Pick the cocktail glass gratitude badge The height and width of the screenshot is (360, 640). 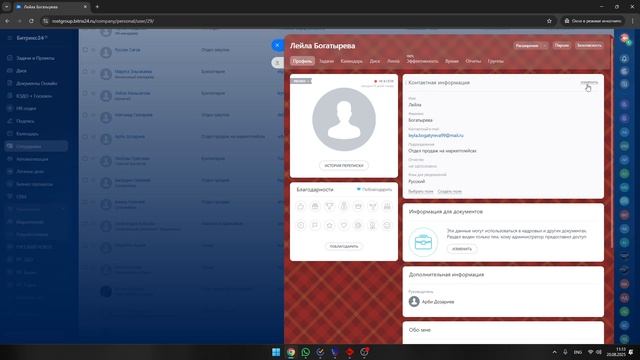[372, 206]
